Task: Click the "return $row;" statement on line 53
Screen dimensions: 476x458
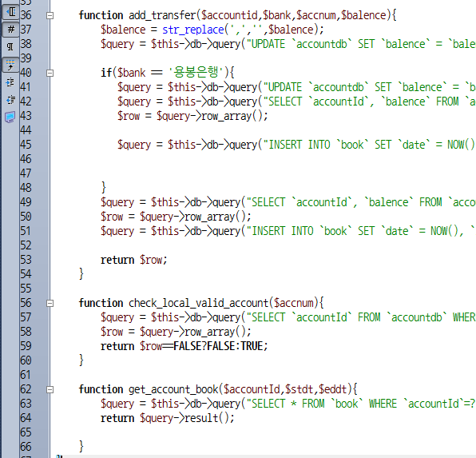Action: (134, 260)
